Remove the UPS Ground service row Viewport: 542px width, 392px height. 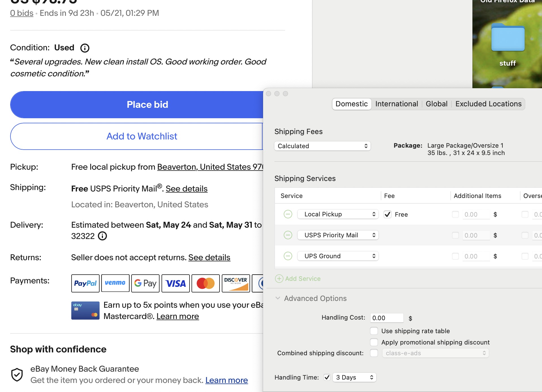click(x=288, y=256)
